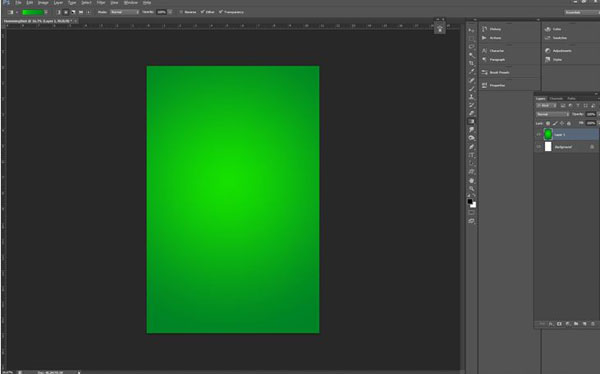Select the Eyedropper tool
This screenshot has width=600, height=374.
click(x=471, y=72)
